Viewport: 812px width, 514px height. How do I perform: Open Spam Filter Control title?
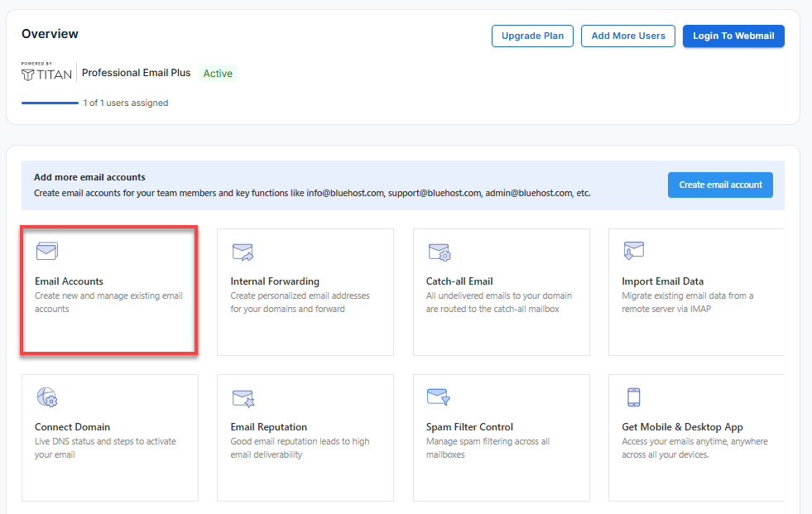[x=469, y=427]
